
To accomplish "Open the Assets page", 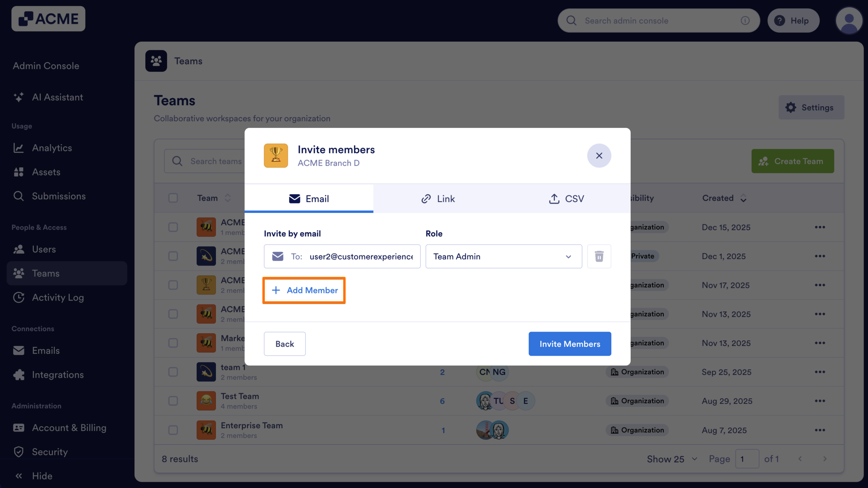I will (x=46, y=172).
